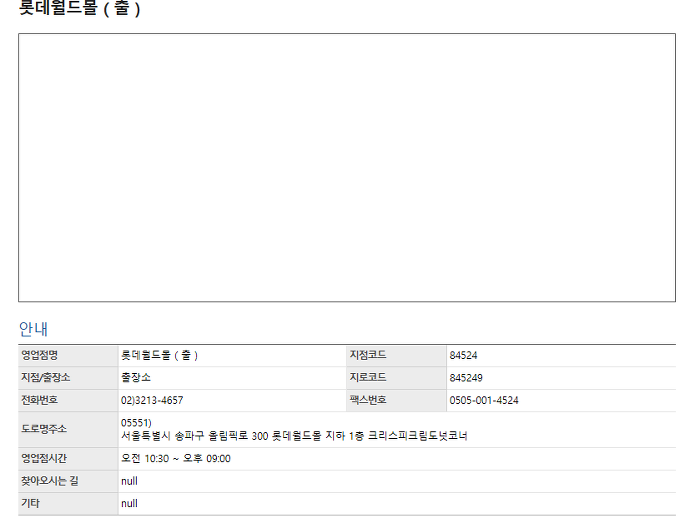Click the address 서울특별시 송파구 올림픽로 300

point(195,436)
